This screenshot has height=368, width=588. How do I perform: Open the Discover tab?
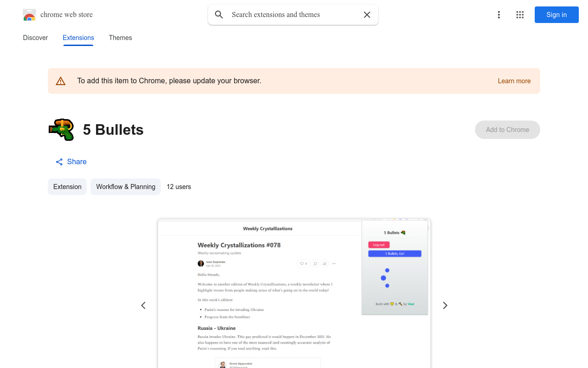pos(35,38)
